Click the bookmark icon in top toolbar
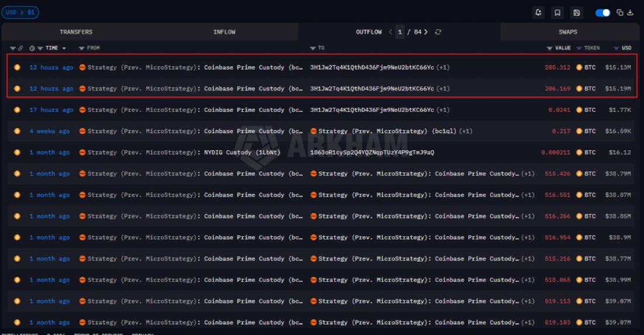 tap(558, 12)
